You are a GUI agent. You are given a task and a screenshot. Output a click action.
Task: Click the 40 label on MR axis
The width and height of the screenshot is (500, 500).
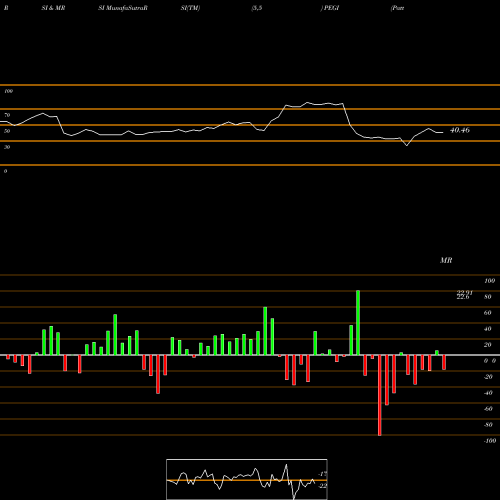click(488, 329)
